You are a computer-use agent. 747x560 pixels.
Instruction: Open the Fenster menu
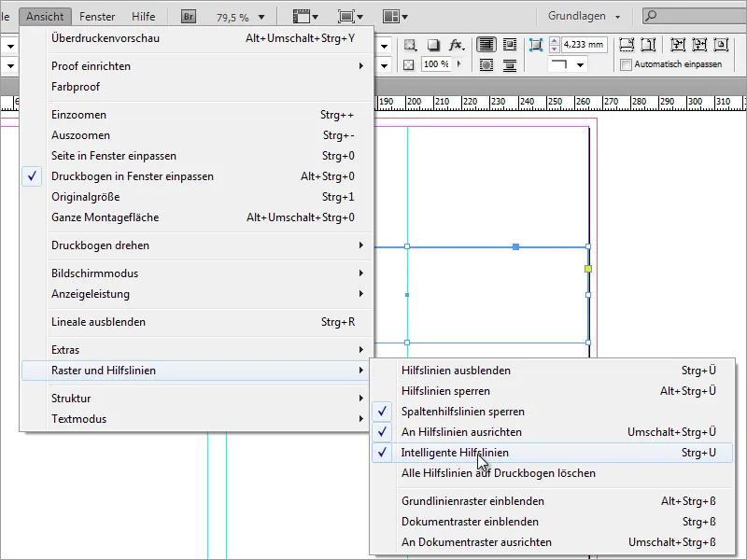pyautogui.click(x=97, y=17)
